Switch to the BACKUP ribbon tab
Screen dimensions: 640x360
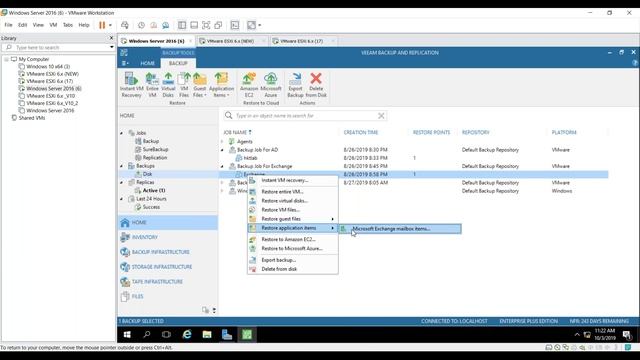178,63
